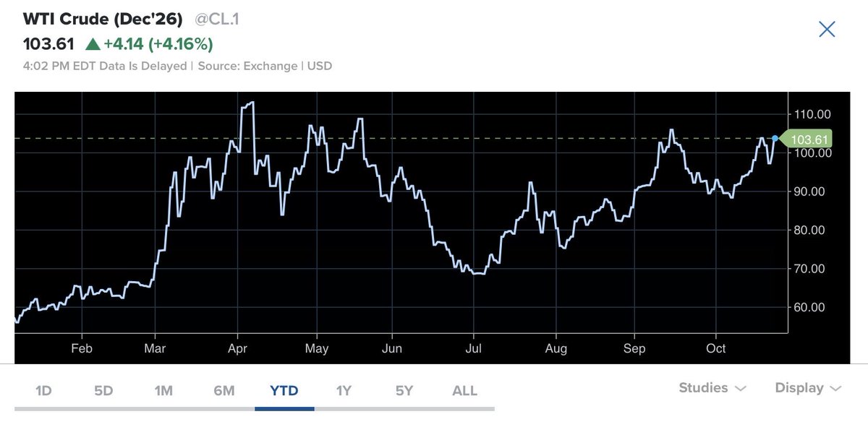Click the May label on time axis
868x422 pixels.
point(317,348)
